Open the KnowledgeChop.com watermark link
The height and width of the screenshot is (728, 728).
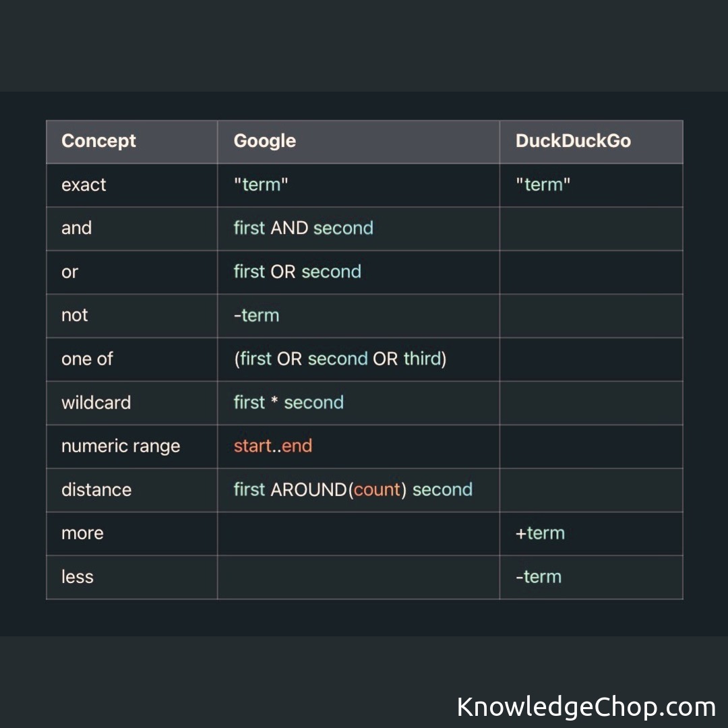(586, 706)
